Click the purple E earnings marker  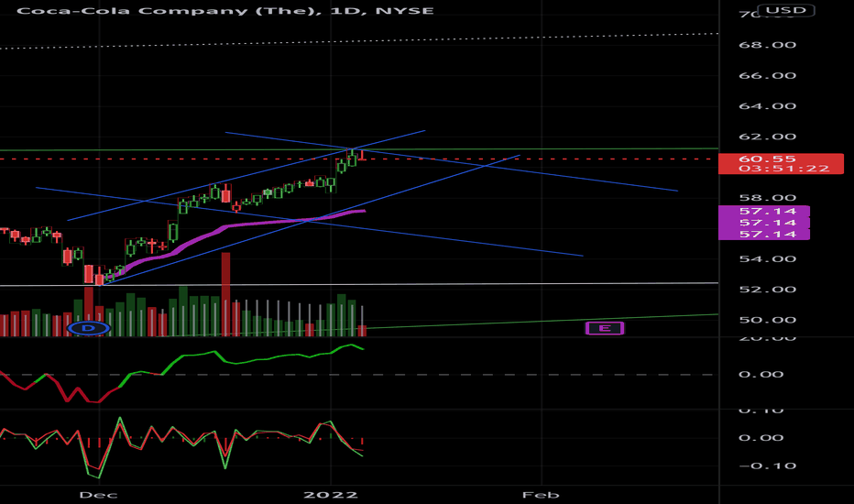point(605,328)
